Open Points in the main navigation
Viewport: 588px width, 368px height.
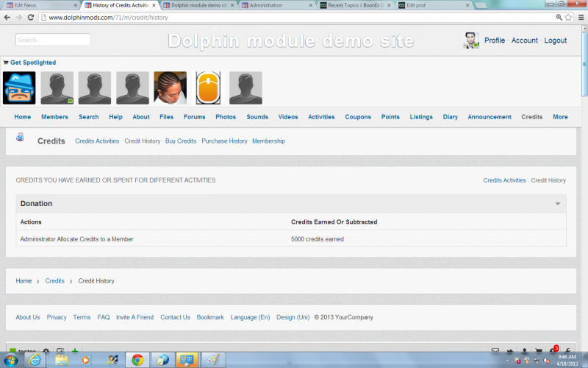[x=390, y=117]
